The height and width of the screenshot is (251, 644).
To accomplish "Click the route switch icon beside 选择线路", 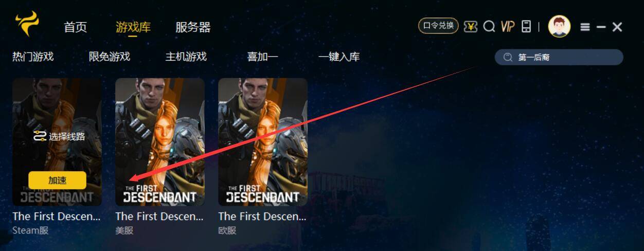I will point(40,136).
